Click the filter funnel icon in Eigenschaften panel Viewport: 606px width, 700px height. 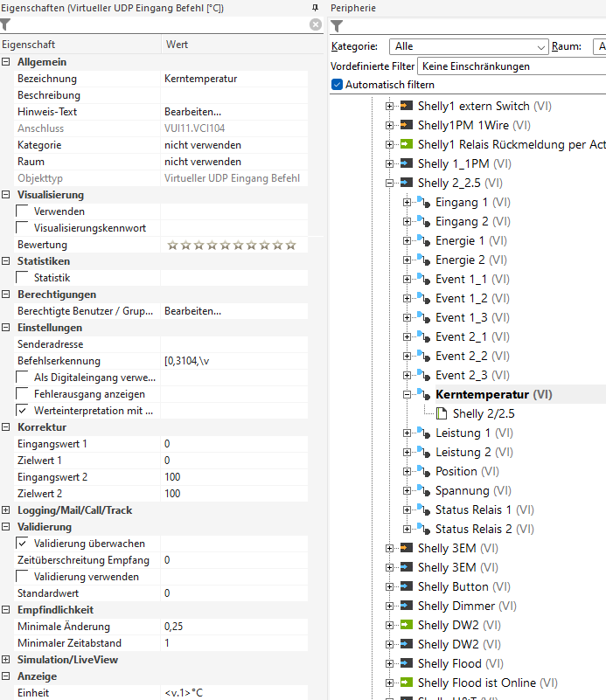tap(5, 24)
